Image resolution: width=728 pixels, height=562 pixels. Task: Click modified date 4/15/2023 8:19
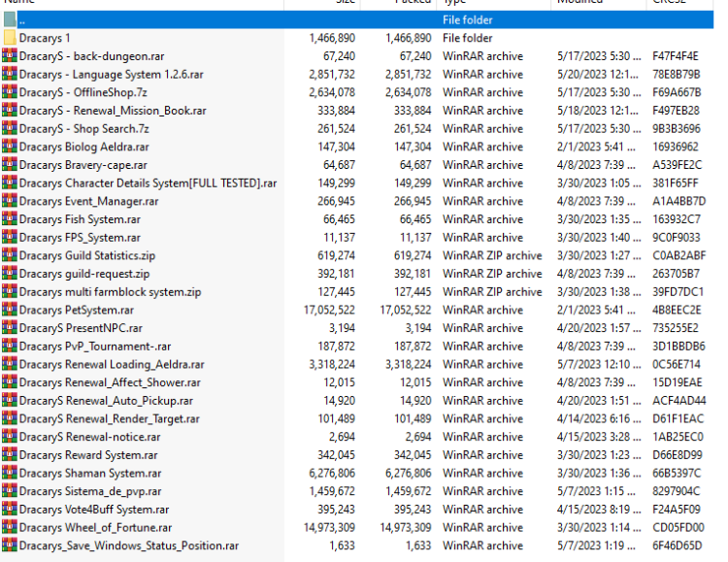tap(599, 510)
